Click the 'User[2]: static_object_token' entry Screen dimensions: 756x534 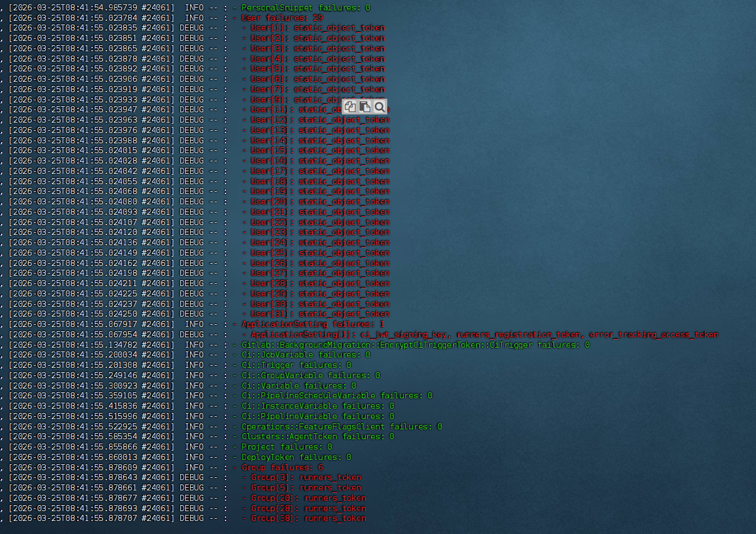pos(318,38)
